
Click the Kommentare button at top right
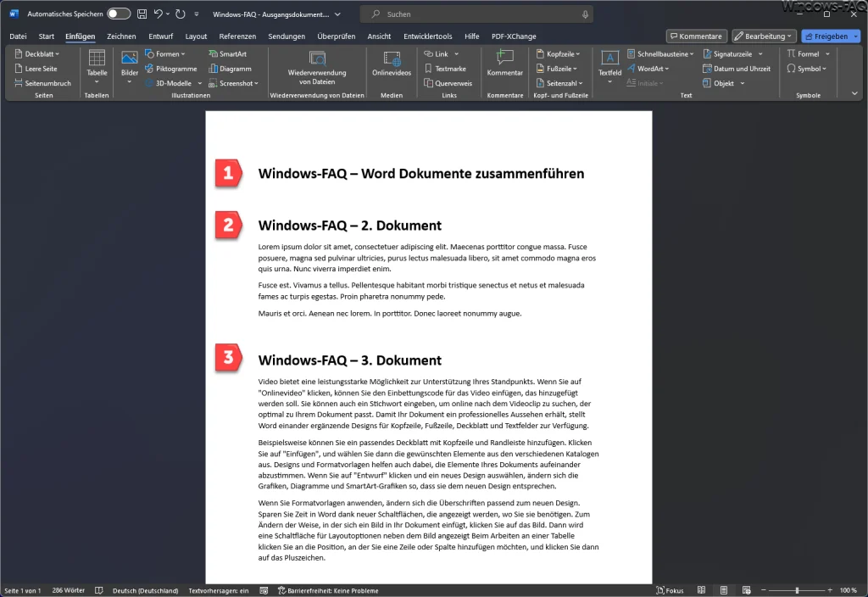coord(697,36)
